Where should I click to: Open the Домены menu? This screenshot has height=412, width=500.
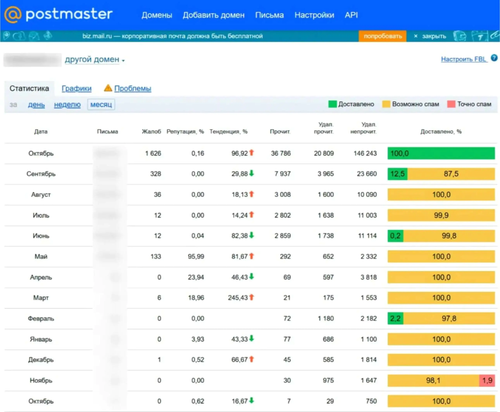(x=157, y=15)
